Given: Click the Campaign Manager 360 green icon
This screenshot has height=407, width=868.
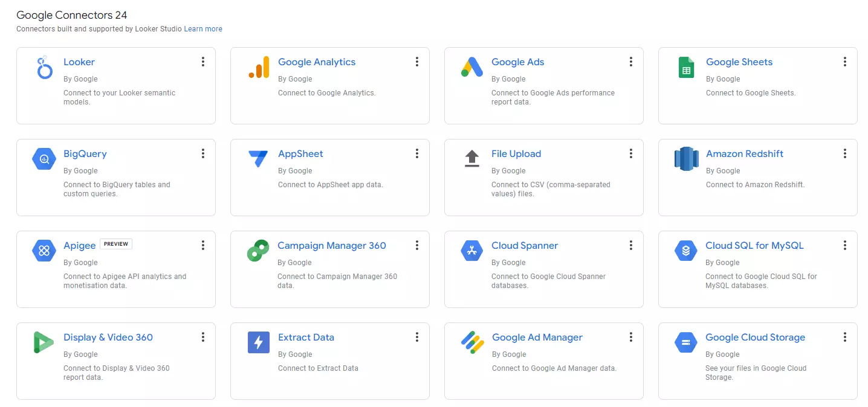Looking at the screenshot, I should 258,251.
